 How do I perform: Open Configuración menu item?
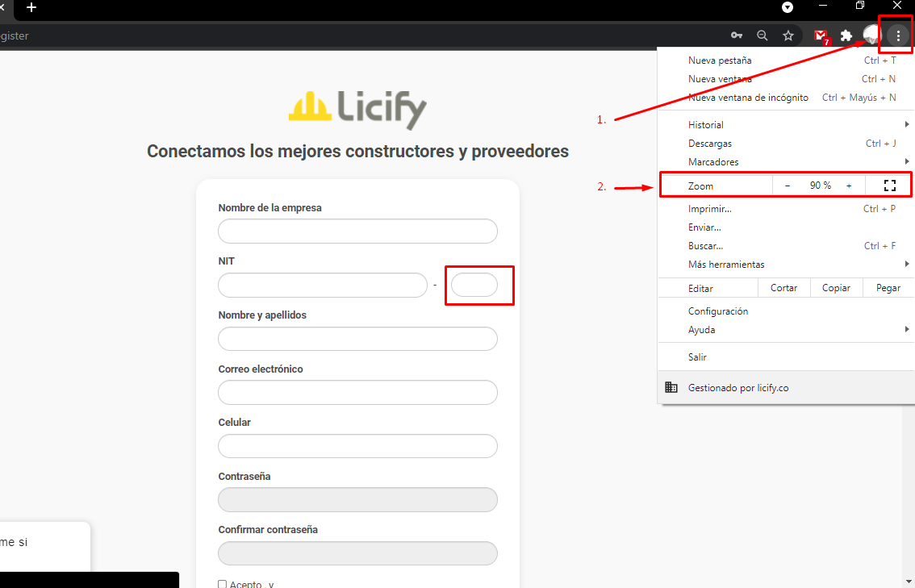pyautogui.click(x=785, y=311)
